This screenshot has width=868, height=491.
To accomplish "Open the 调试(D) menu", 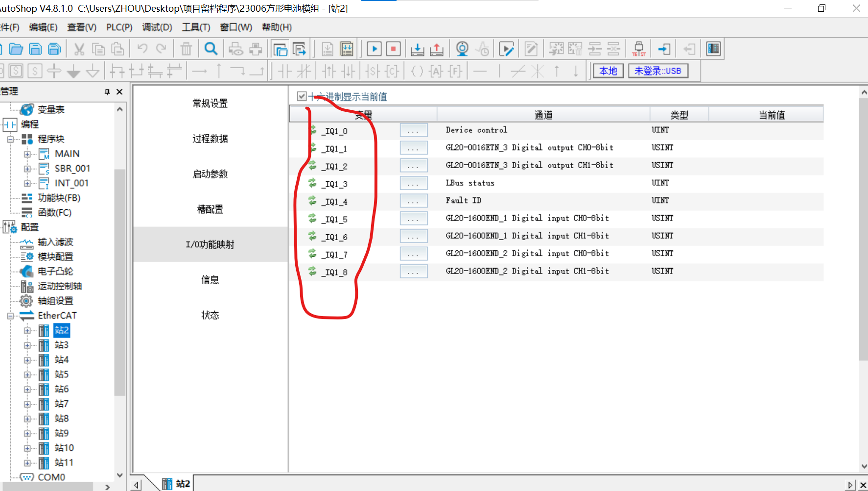I will (x=157, y=27).
